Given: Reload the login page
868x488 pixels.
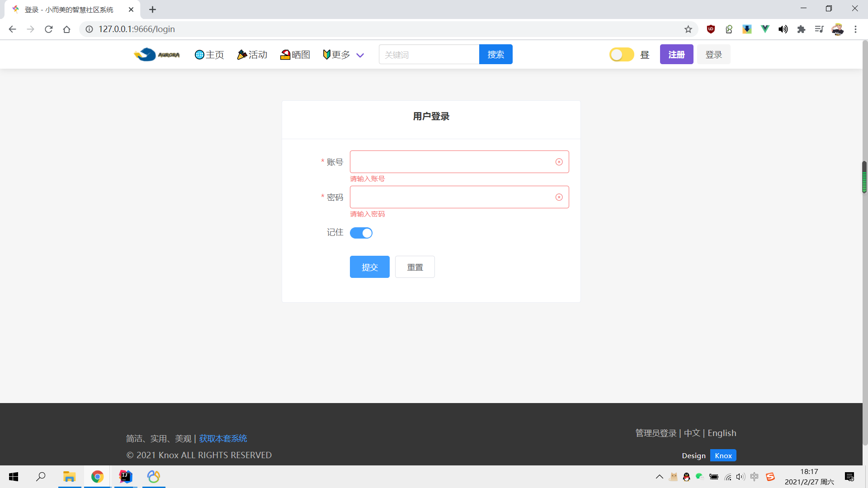Looking at the screenshot, I should point(49,29).
